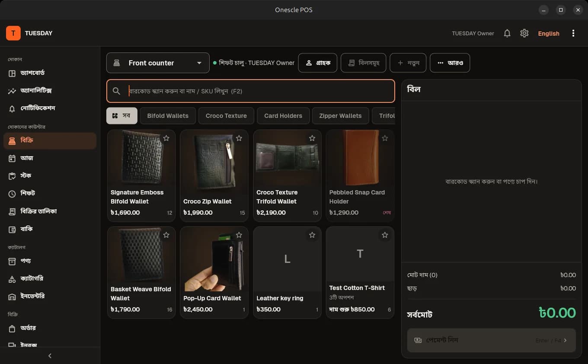Go to আজ in the sidebar
This screenshot has height=364, width=588.
50,158
